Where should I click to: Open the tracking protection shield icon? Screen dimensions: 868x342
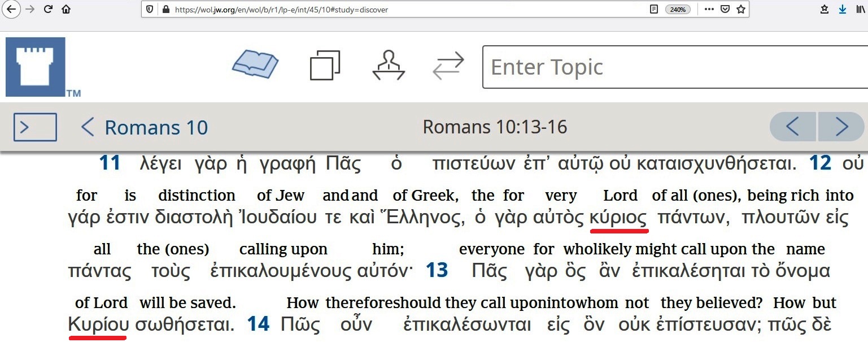click(x=150, y=10)
